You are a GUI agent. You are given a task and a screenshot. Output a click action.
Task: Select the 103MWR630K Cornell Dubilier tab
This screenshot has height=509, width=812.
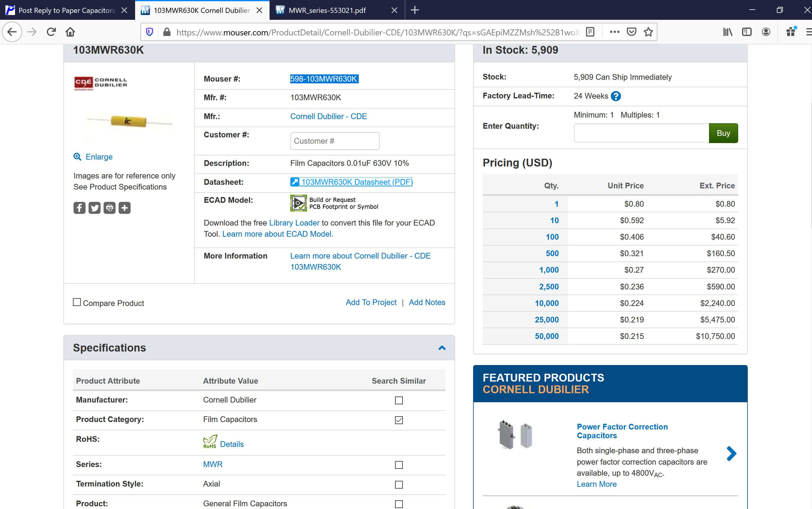201,10
